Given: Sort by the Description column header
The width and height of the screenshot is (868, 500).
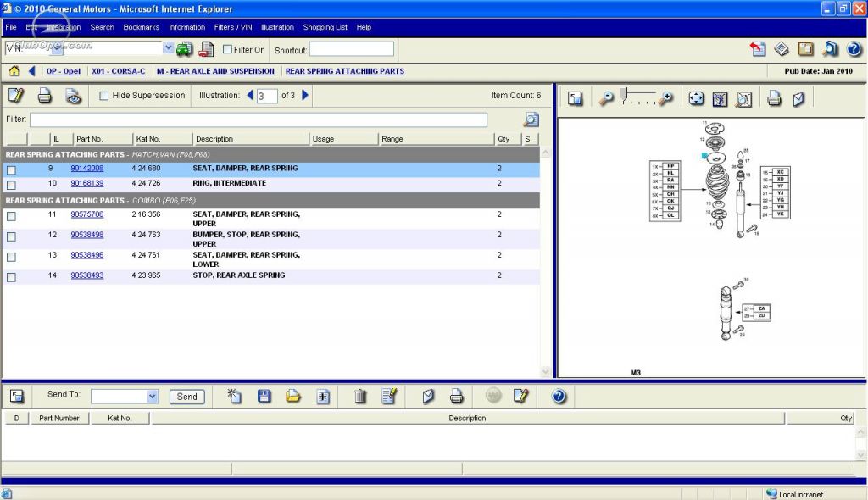Looking at the screenshot, I should pos(250,139).
